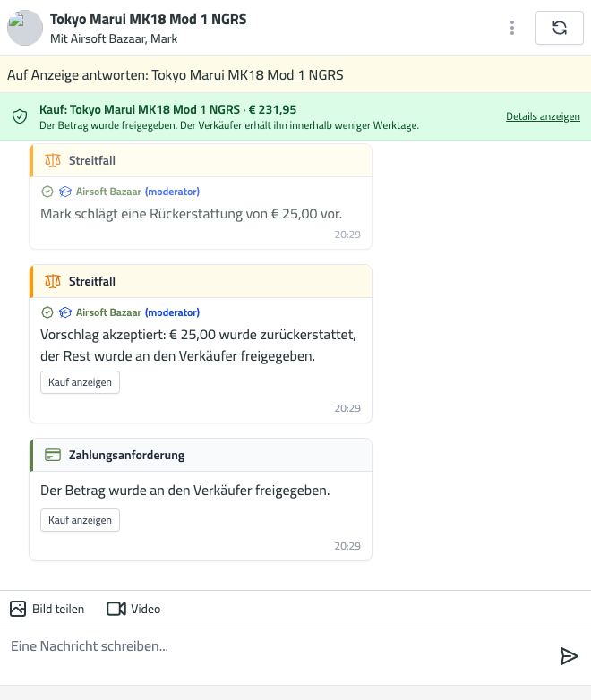Click the shield checkmark purchase icon
The height and width of the screenshot is (700, 591).
(x=20, y=116)
